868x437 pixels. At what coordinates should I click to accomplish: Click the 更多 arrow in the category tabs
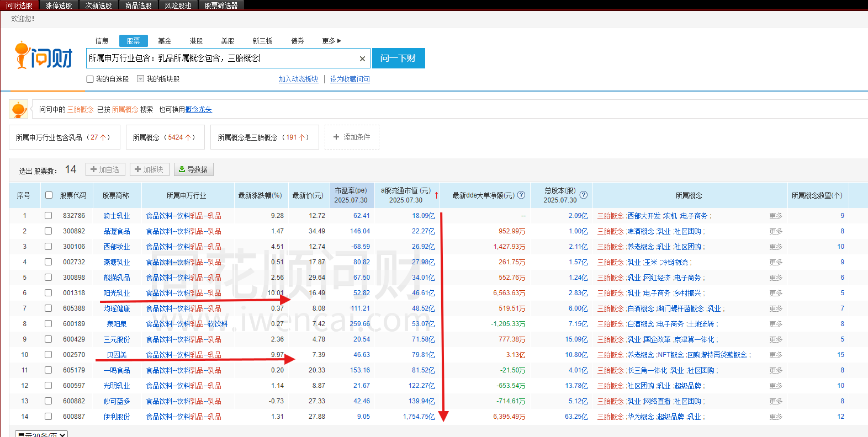click(x=331, y=41)
